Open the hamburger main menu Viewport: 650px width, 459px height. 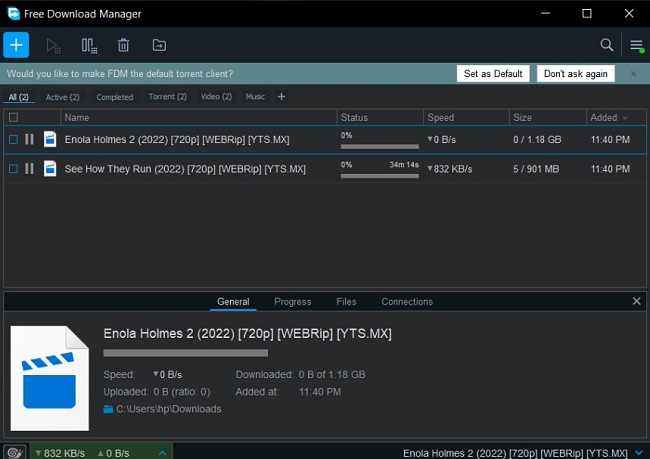coord(637,45)
